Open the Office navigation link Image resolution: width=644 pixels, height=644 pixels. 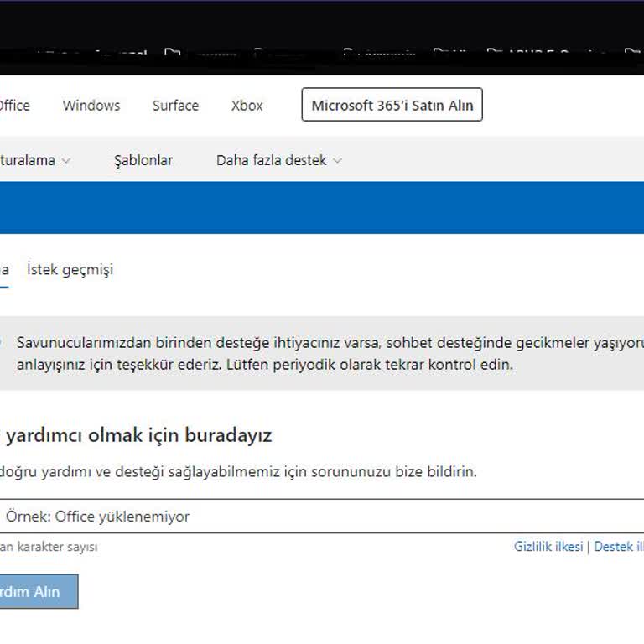click(x=15, y=106)
